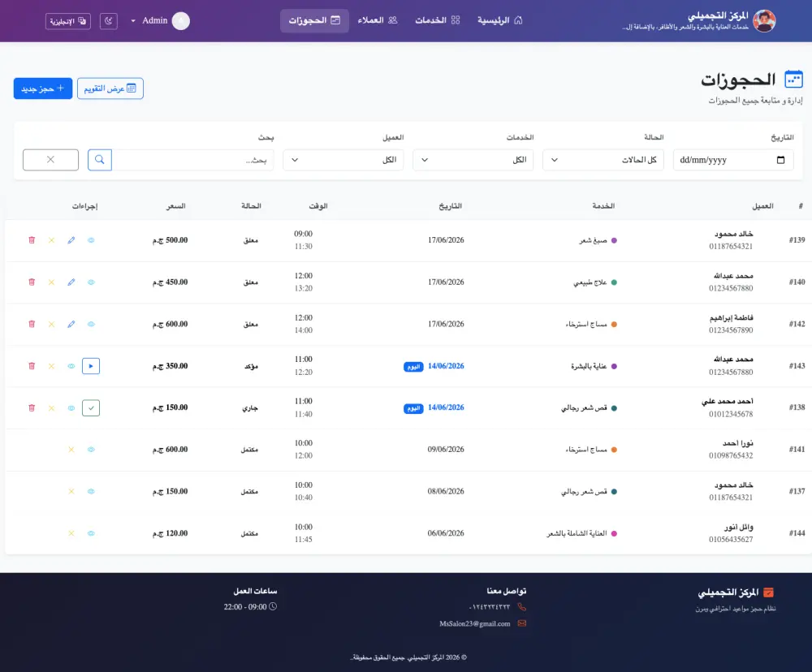Click عرض التقويم calendar view button
The width and height of the screenshot is (812, 672).
(110, 88)
